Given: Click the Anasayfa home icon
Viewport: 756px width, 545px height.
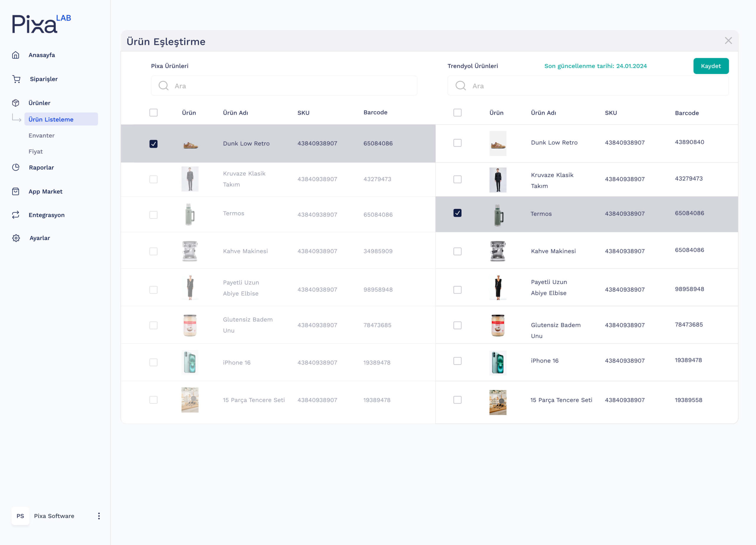Looking at the screenshot, I should 16,55.
